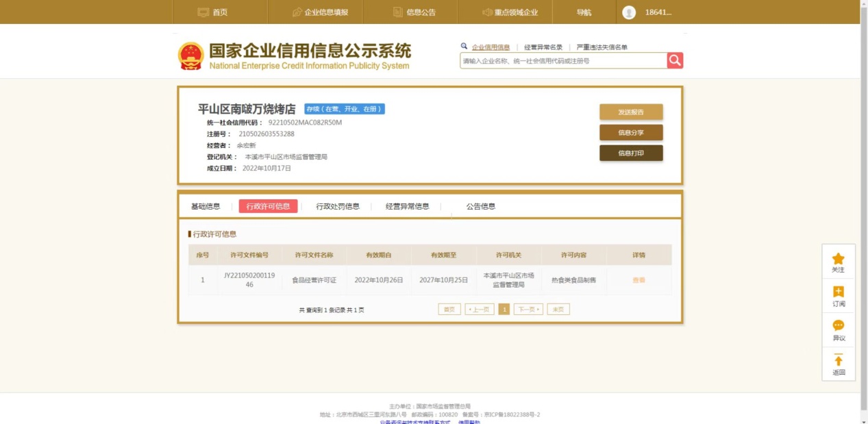Viewport: 868px width, 424px height.
Task: Switch to the 基础信息 tab
Action: pyautogui.click(x=206, y=206)
